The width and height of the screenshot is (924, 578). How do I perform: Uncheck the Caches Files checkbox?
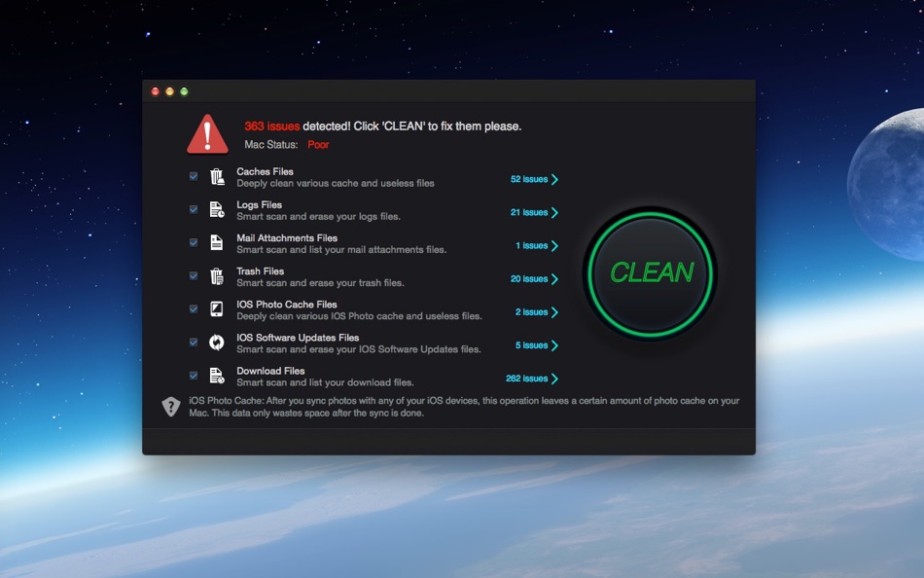click(x=193, y=175)
